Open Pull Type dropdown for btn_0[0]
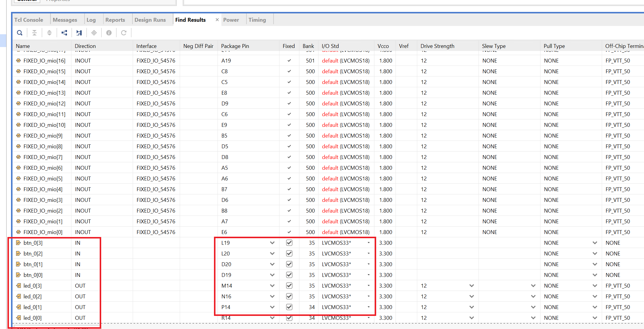The image size is (644, 329). 595,275
